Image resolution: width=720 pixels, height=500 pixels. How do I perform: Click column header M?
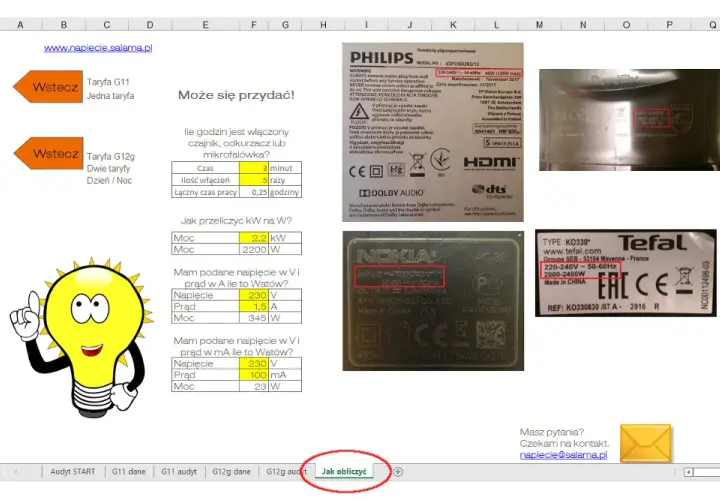click(540, 25)
